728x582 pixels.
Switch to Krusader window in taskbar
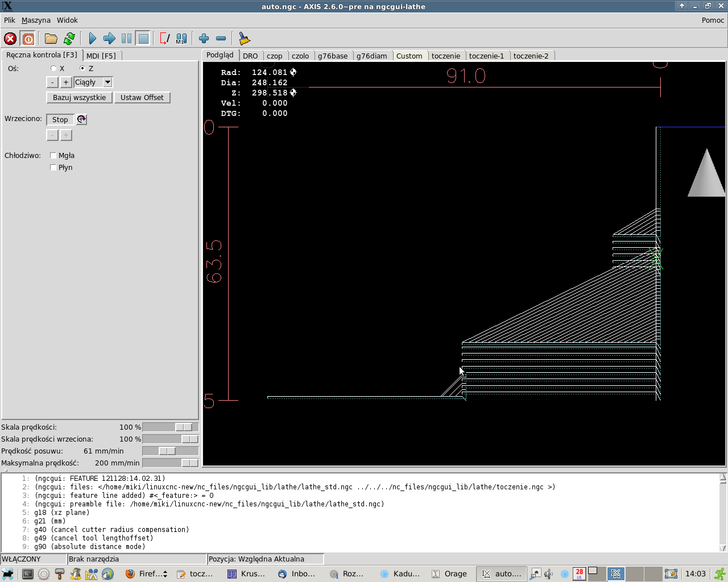(246, 574)
